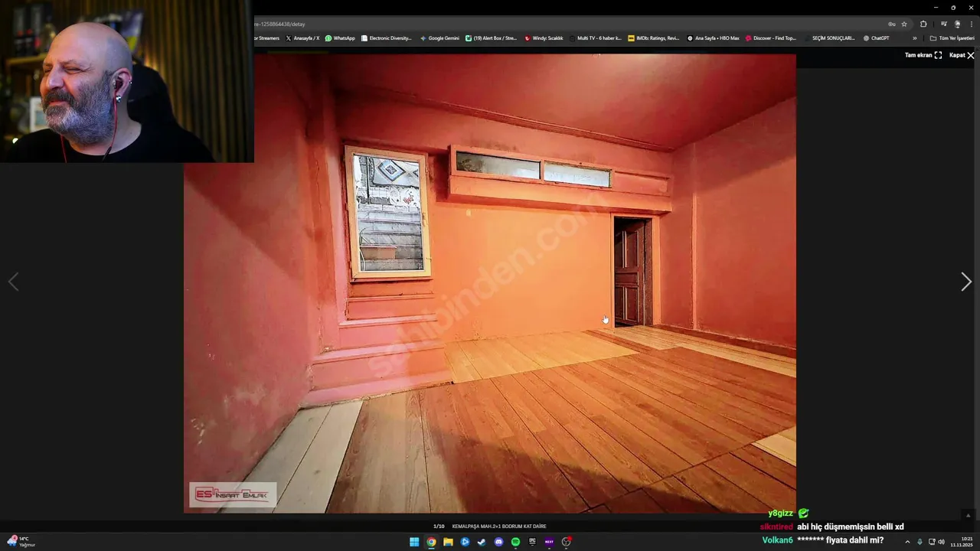Bookmark this page with the star icon
Viewport: 980px width, 551px height.
[x=904, y=24]
